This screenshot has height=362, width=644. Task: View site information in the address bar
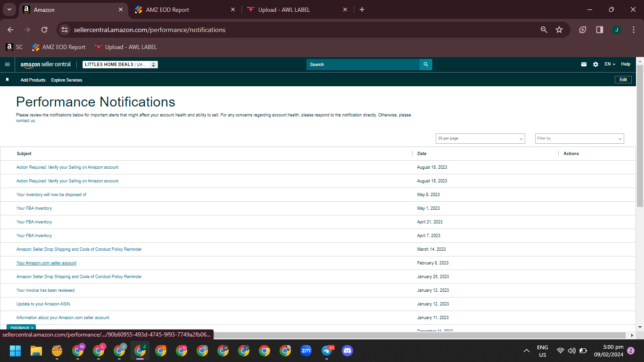tap(65, 30)
